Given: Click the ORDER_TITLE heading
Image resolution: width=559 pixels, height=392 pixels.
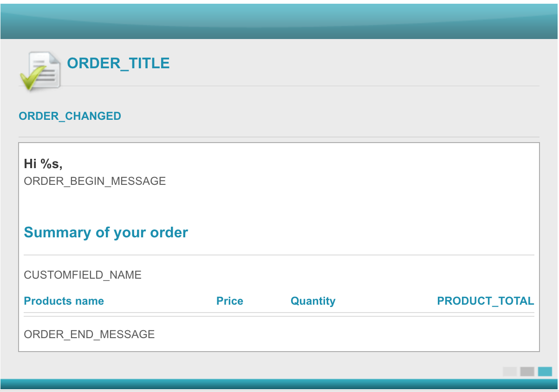Looking at the screenshot, I should [118, 63].
